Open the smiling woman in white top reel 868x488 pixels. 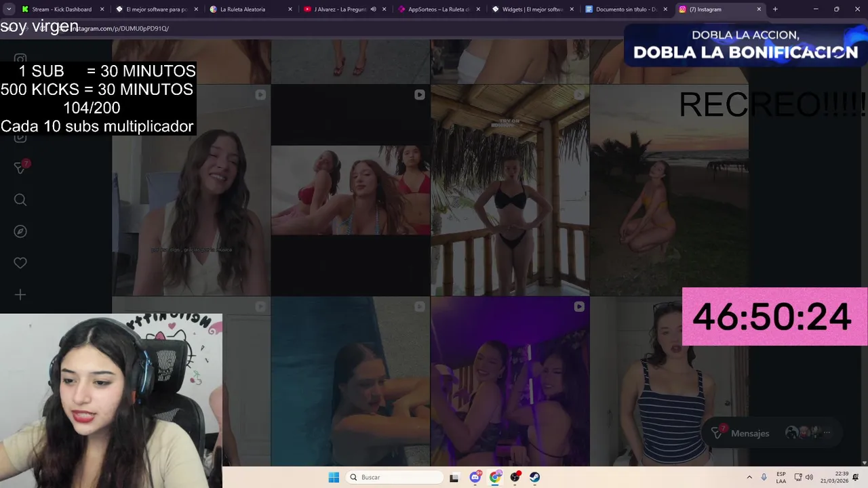pos(191,190)
